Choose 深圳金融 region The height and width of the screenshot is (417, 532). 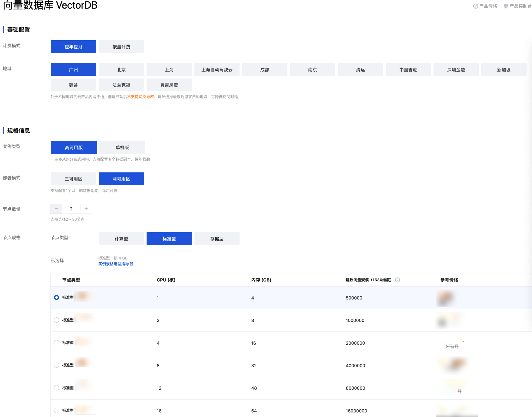[456, 70]
